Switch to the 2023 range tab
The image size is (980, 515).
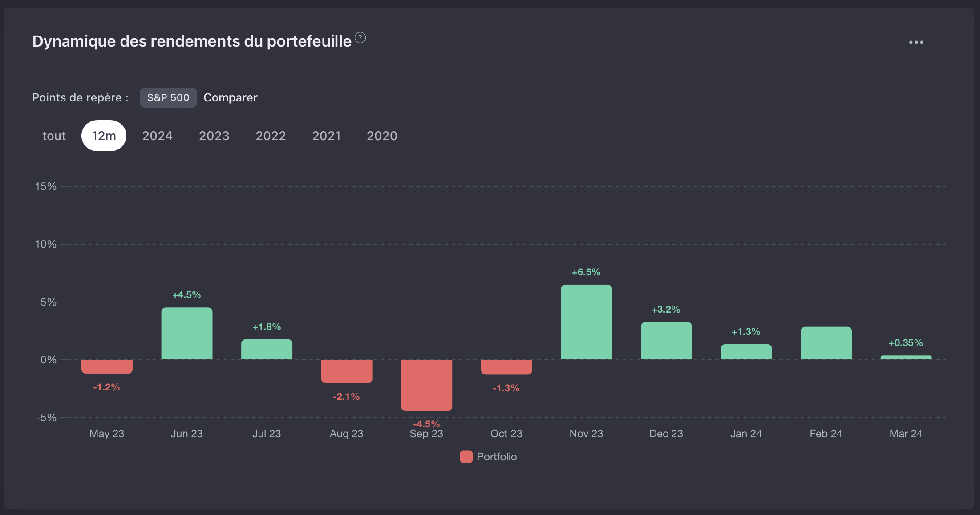click(214, 136)
